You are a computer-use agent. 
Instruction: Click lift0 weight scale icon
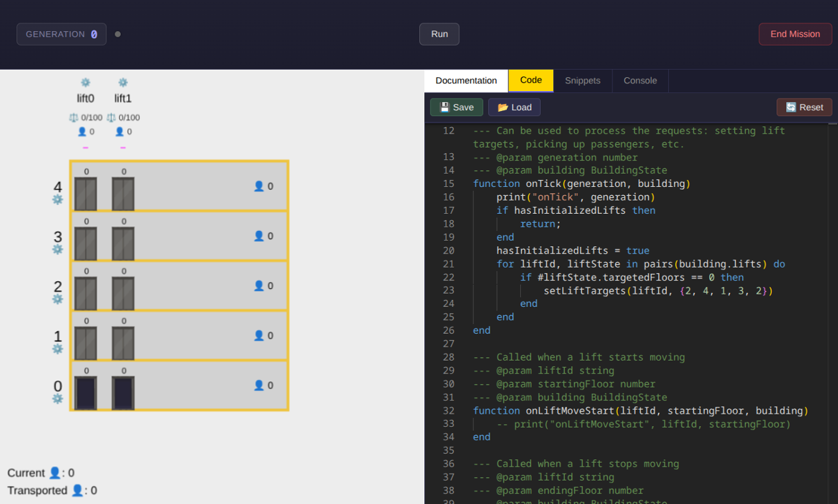click(74, 118)
